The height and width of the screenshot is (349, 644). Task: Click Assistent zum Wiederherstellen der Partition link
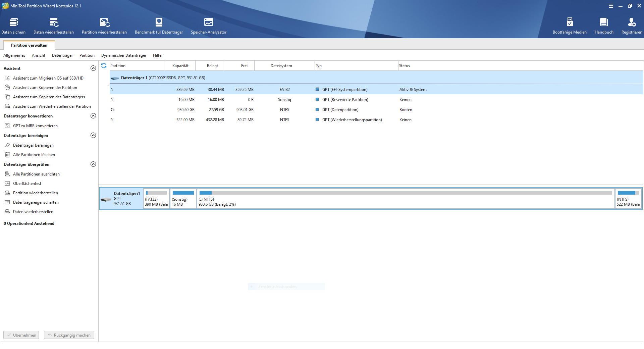[52, 106]
